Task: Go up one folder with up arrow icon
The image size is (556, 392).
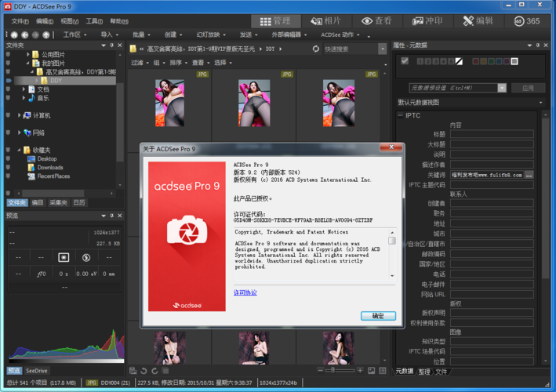Action: (46, 34)
